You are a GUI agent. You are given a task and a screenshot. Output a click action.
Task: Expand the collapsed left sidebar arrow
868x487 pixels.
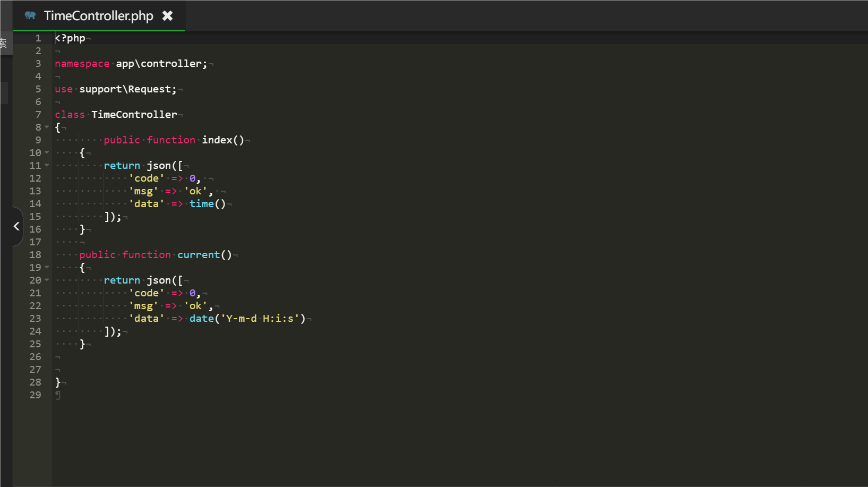click(x=17, y=226)
